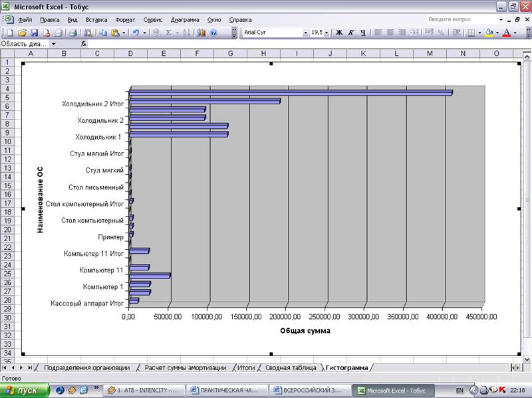Image resolution: width=532 pixels, height=398 pixels.
Task: Click the Undo arrow icon
Action: point(136,32)
